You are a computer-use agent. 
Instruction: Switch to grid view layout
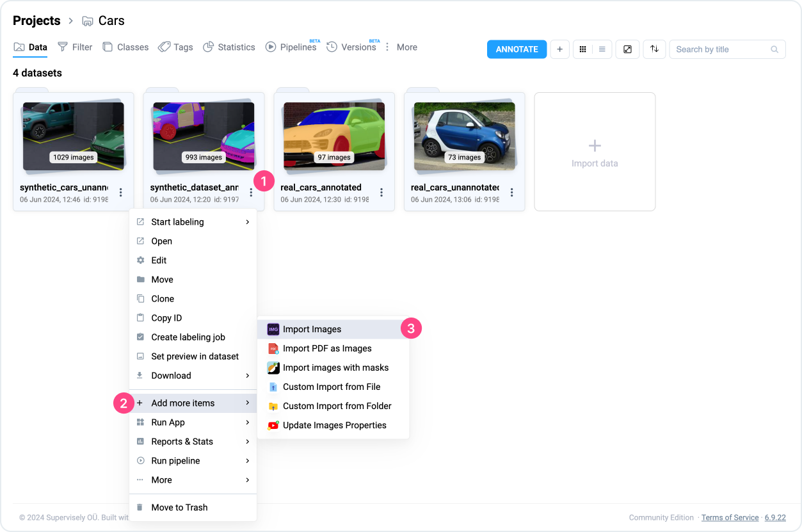582,49
